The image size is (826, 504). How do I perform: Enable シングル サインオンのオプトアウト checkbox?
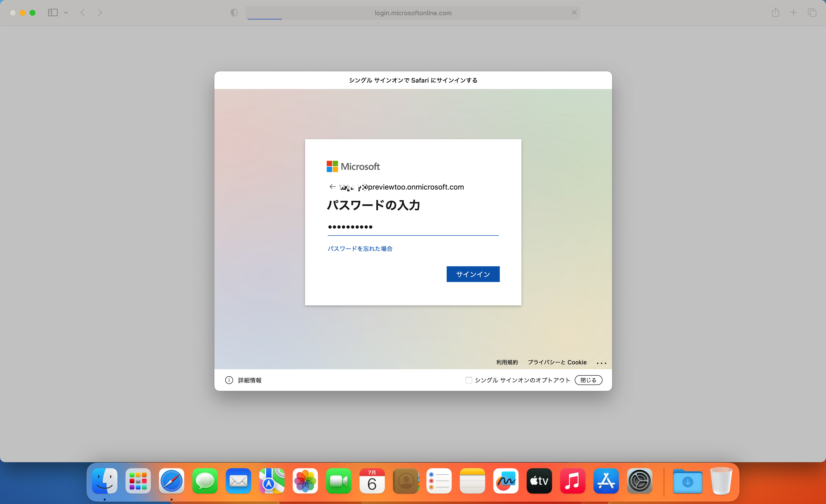pos(469,380)
